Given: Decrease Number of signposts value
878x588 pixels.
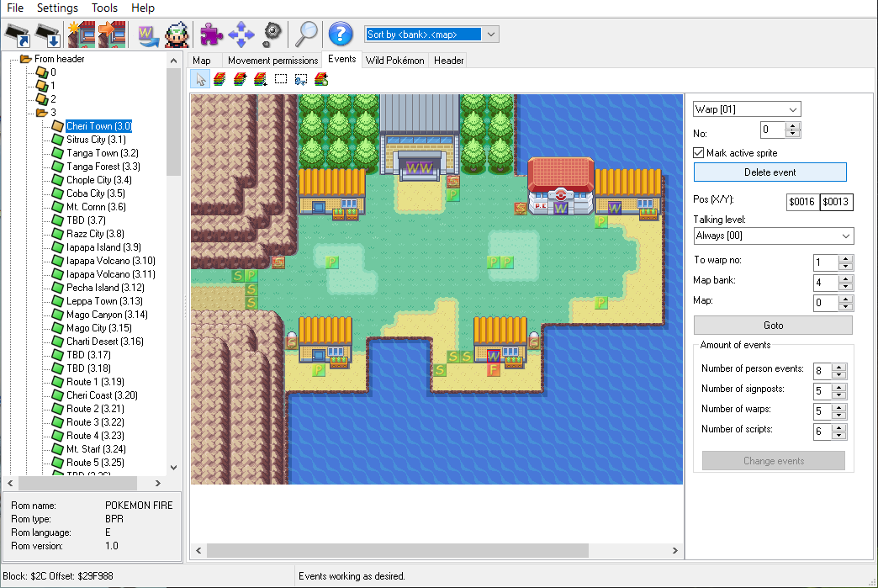Looking at the screenshot, I should click(838, 395).
